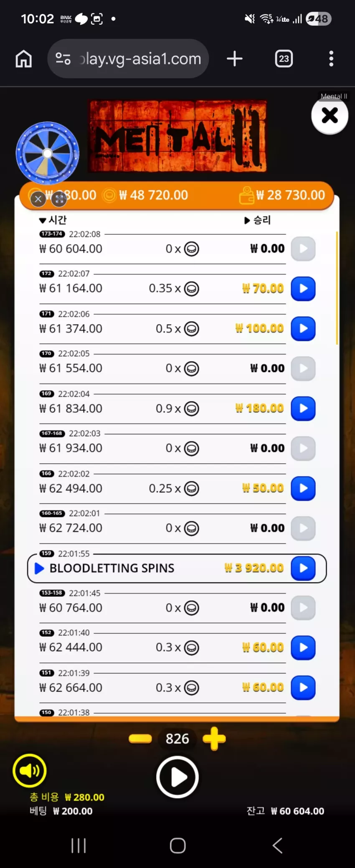The image size is (355, 868).
Task: Close the Mental II game overlay
Action: [330, 115]
